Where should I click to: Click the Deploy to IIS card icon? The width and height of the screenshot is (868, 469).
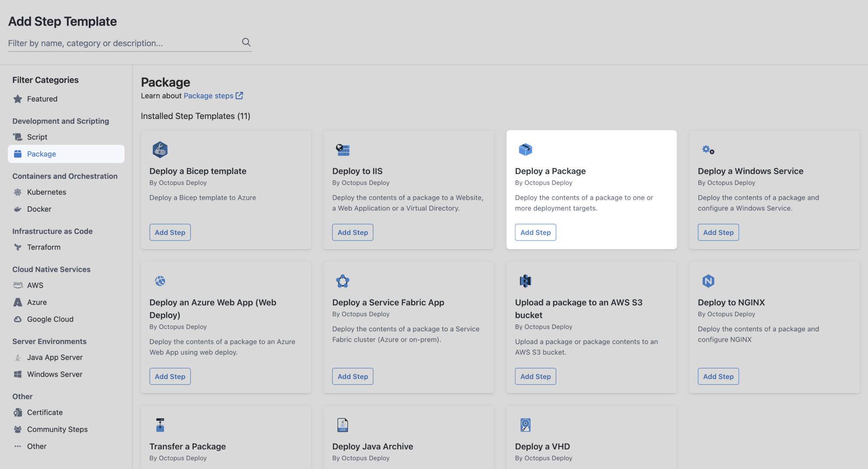point(343,150)
